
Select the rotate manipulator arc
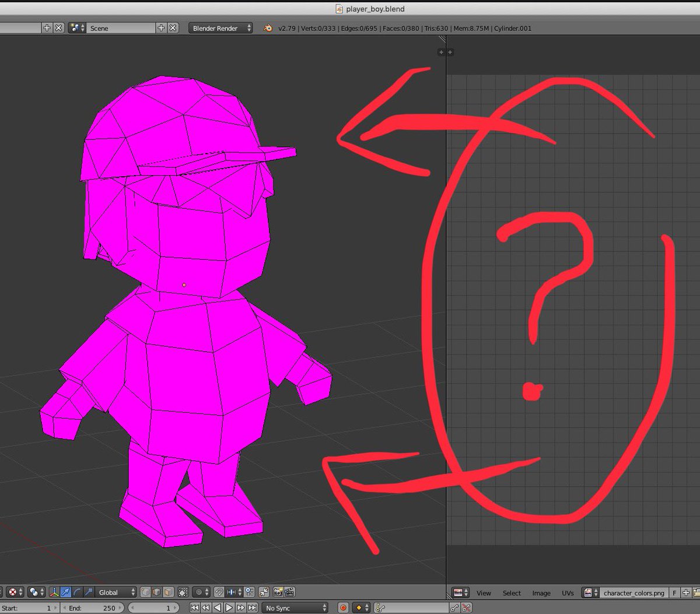tap(77, 592)
